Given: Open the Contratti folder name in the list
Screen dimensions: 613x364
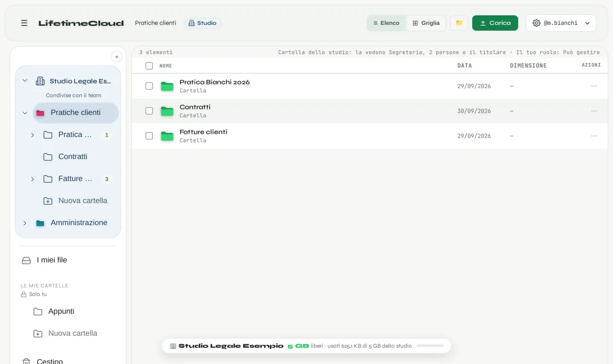Looking at the screenshot, I should point(195,107).
